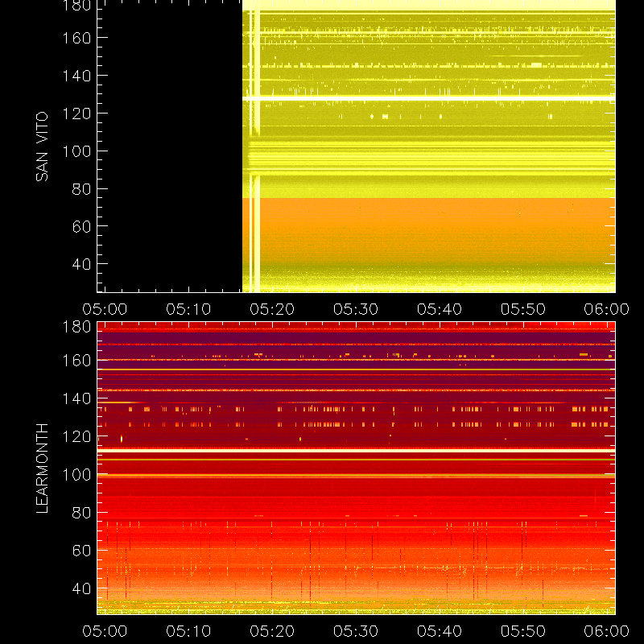Click the SAN VITO axis label
644x644 pixels.
(x=43, y=147)
